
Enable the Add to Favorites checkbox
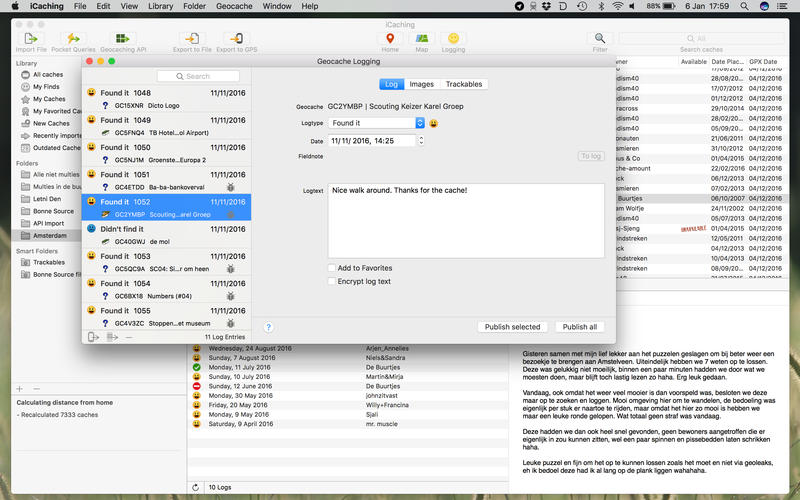click(332, 268)
